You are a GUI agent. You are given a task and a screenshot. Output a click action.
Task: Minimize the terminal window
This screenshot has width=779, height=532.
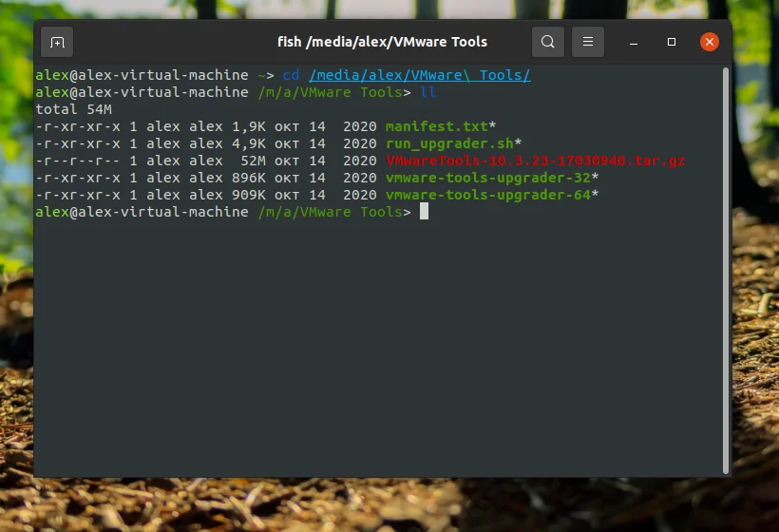tap(634, 42)
